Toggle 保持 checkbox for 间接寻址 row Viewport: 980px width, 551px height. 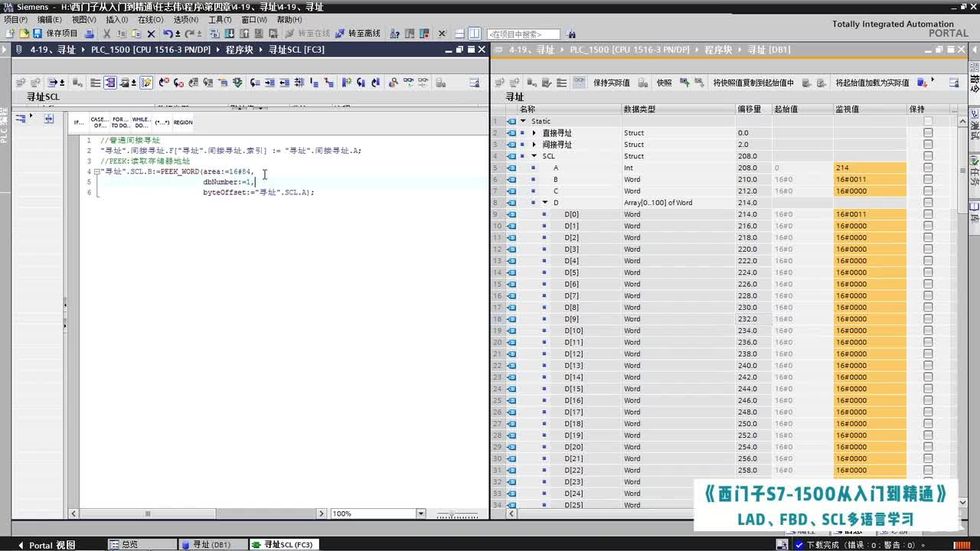click(x=928, y=145)
